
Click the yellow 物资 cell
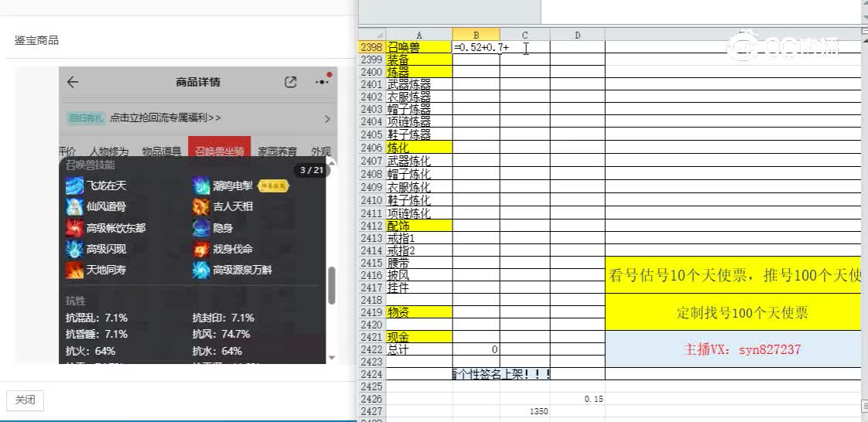(x=419, y=312)
